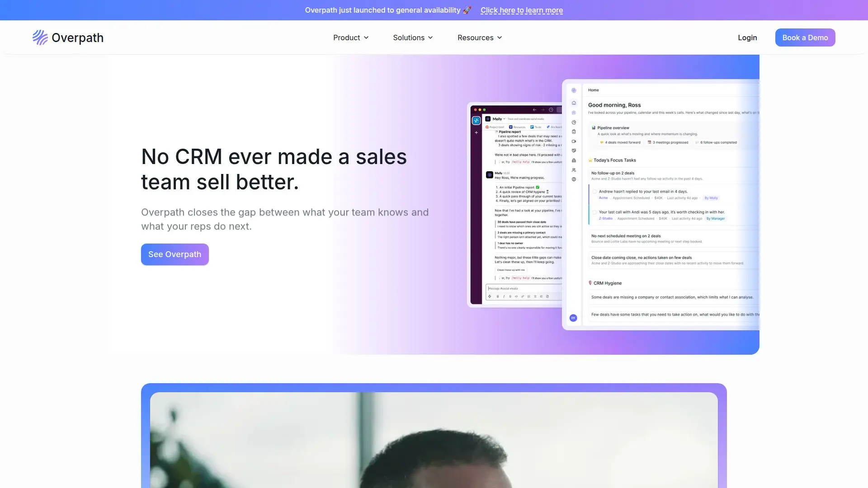Expand the Solutions dropdown menu
The width and height of the screenshot is (868, 488).
click(413, 38)
